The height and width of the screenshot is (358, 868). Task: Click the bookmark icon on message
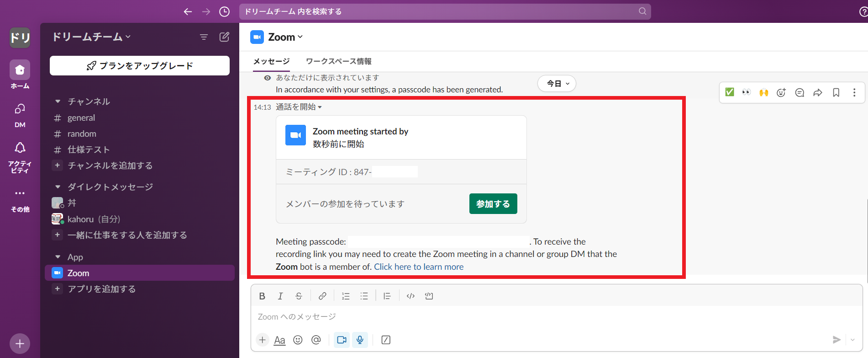pyautogui.click(x=836, y=93)
